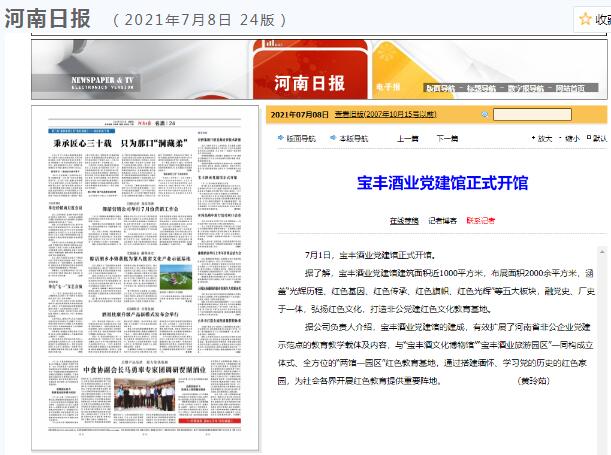Click the group photo in newspaper page preview

point(145,395)
